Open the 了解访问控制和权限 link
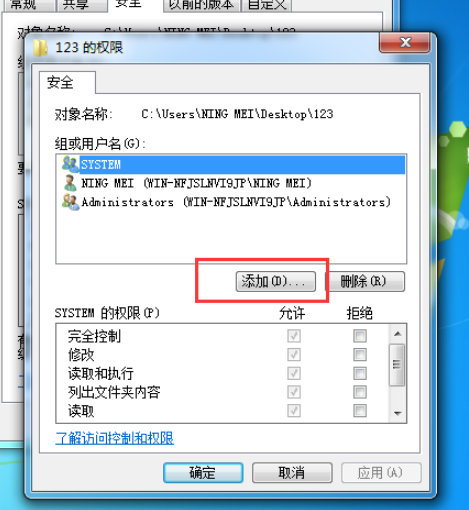This screenshot has width=469, height=510. (114, 438)
